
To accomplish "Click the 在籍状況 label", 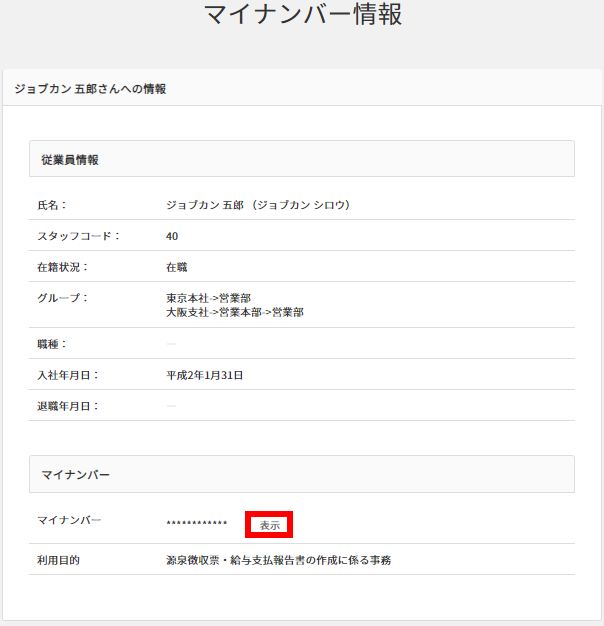I will tap(63, 267).
